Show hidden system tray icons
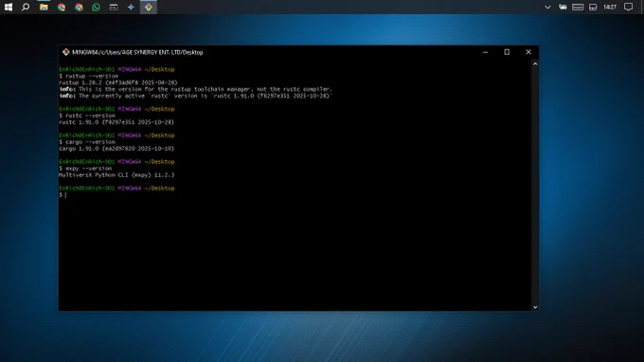The image size is (644, 362). [x=547, y=7]
